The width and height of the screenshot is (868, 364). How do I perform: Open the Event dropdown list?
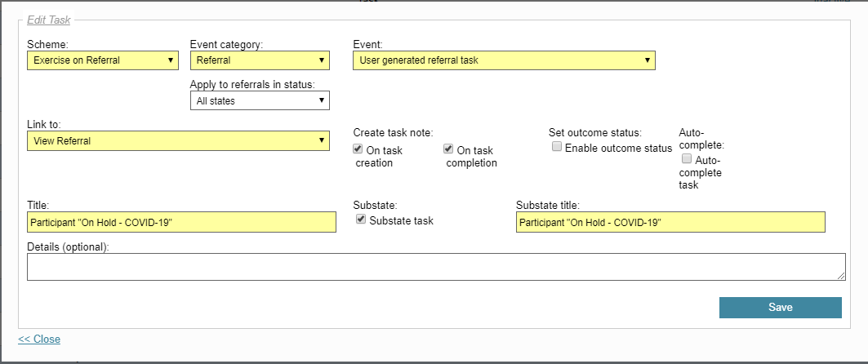(x=504, y=60)
